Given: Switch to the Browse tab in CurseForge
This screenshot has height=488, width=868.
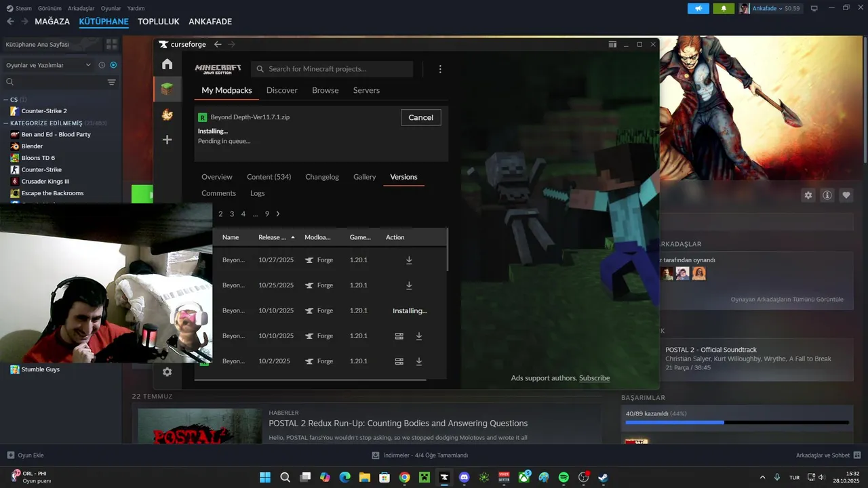Looking at the screenshot, I should (325, 90).
